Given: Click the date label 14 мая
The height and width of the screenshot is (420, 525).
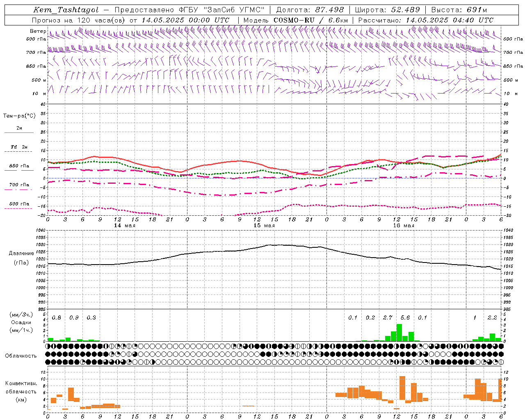Looking at the screenshot, I should tap(125, 226).
